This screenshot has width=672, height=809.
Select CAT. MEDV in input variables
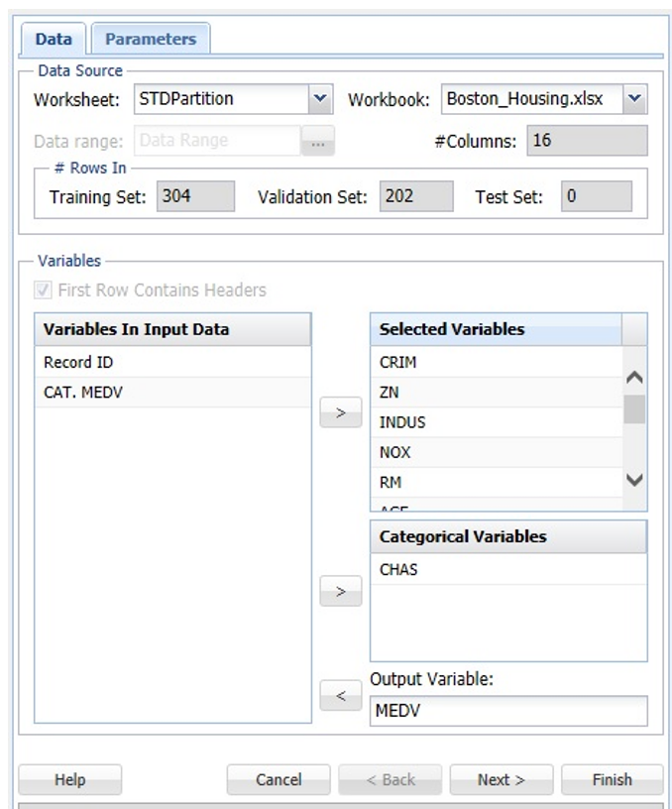tap(83, 393)
